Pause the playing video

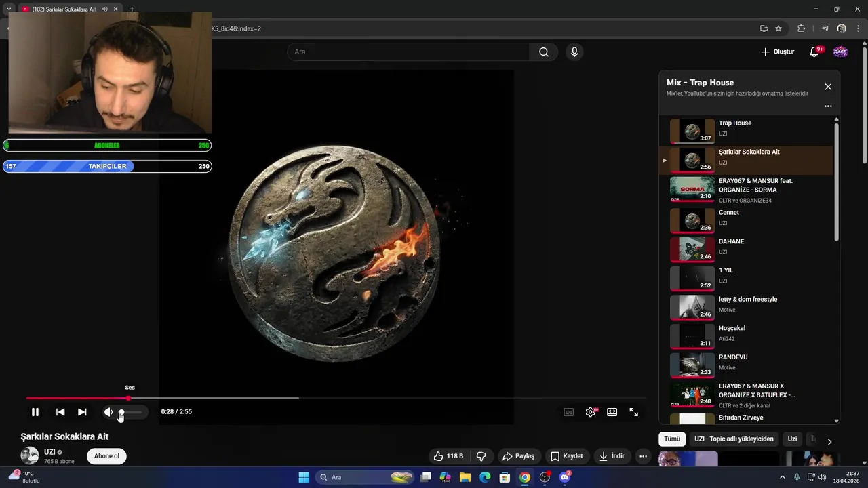[35, 412]
